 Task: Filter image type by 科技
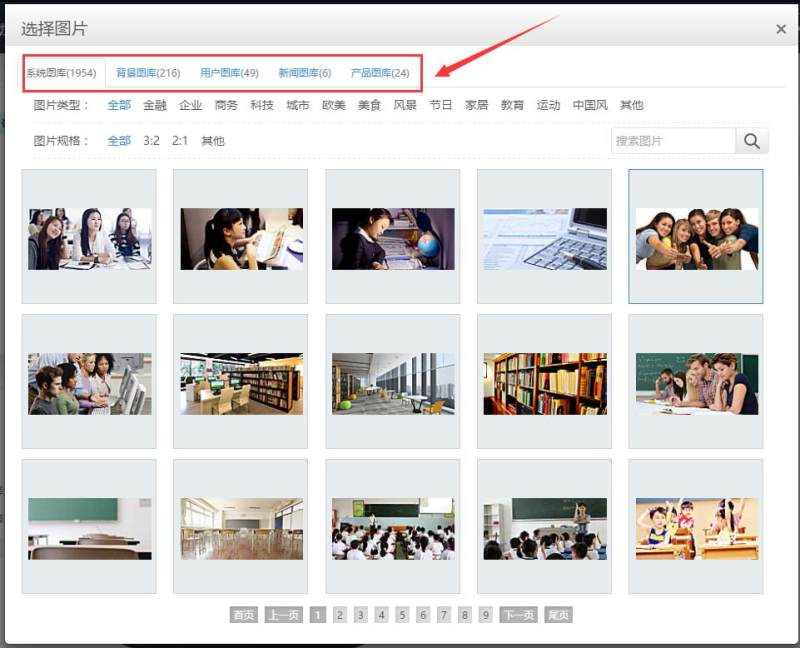(x=262, y=105)
